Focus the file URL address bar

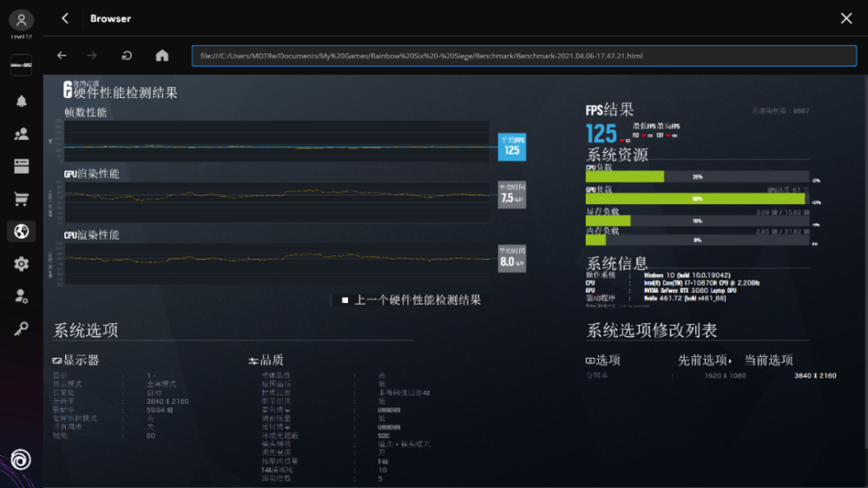point(523,56)
